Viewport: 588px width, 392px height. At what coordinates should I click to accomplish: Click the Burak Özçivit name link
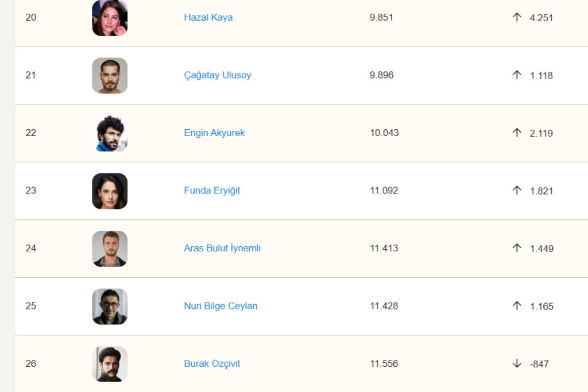[x=212, y=363]
